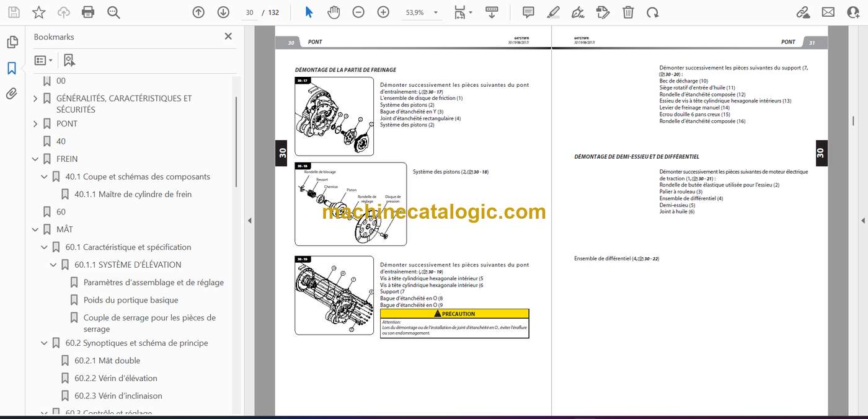868x419 pixels.
Task: Open the highlighter pen tool
Action: point(554,12)
